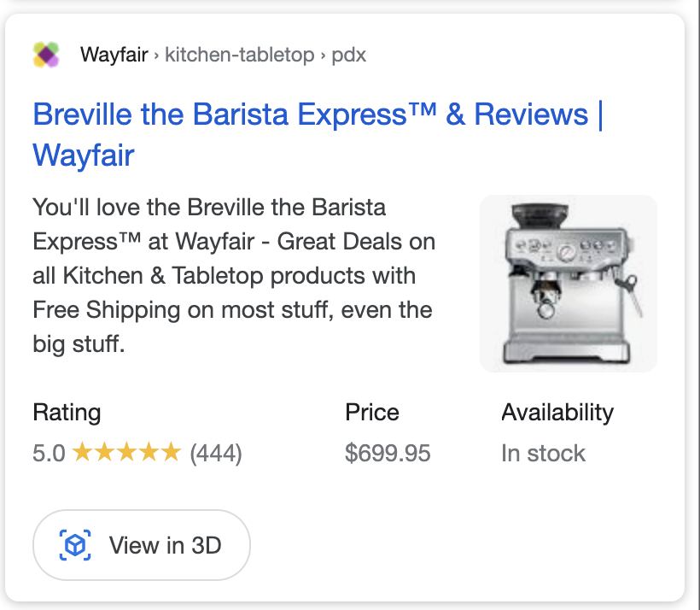Image resolution: width=700 pixels, height=610 pixels.
Task: Click the $699.95 price value
Action: pyautogui.click(x=388, y=453)
